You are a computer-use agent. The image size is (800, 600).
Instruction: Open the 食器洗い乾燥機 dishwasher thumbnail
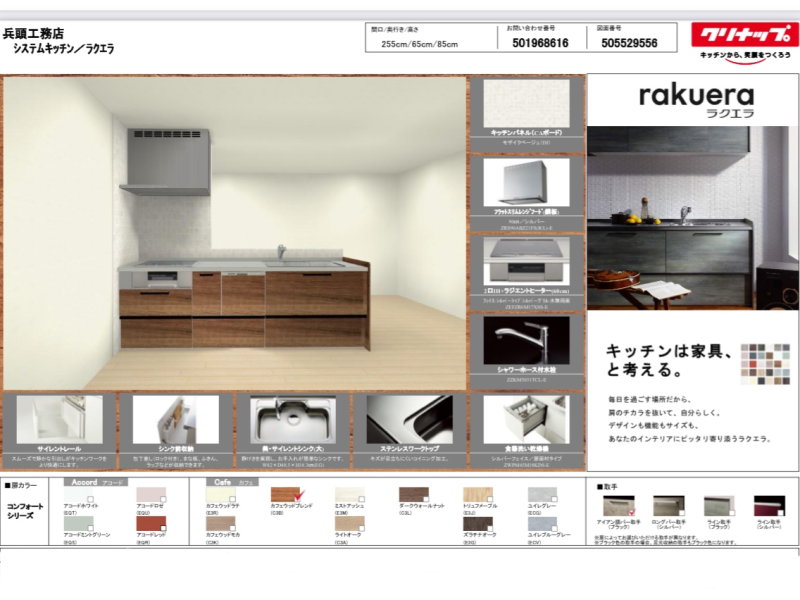click(x=526, y=419)
